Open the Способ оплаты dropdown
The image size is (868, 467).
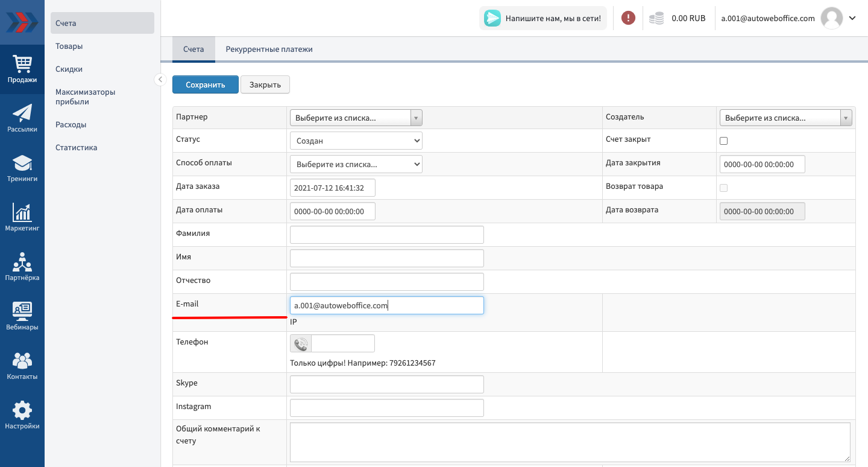pos(356,164)
